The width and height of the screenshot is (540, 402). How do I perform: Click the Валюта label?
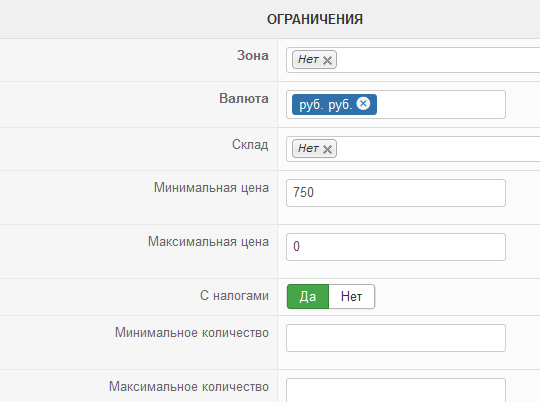pyautogui.click(x=244, y=99)
